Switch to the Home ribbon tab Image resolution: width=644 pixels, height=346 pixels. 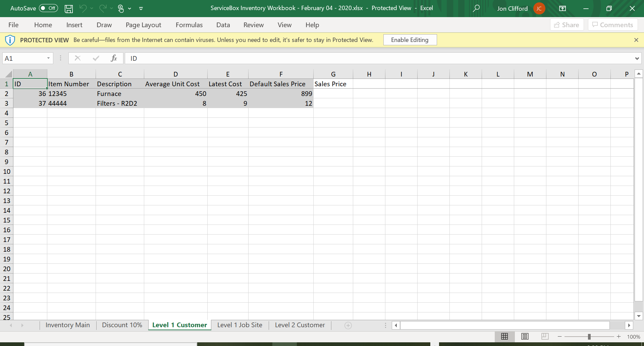pyautogui.click(x=43, y=25)
